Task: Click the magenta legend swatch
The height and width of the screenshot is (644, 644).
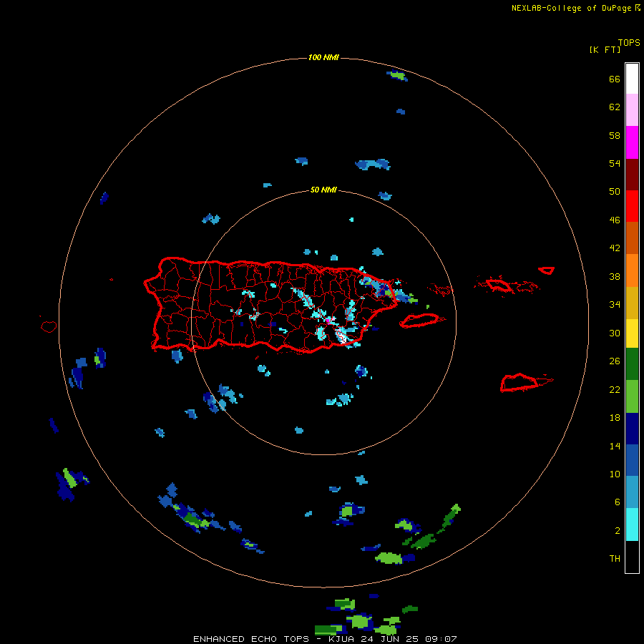Action: (632, 142)
